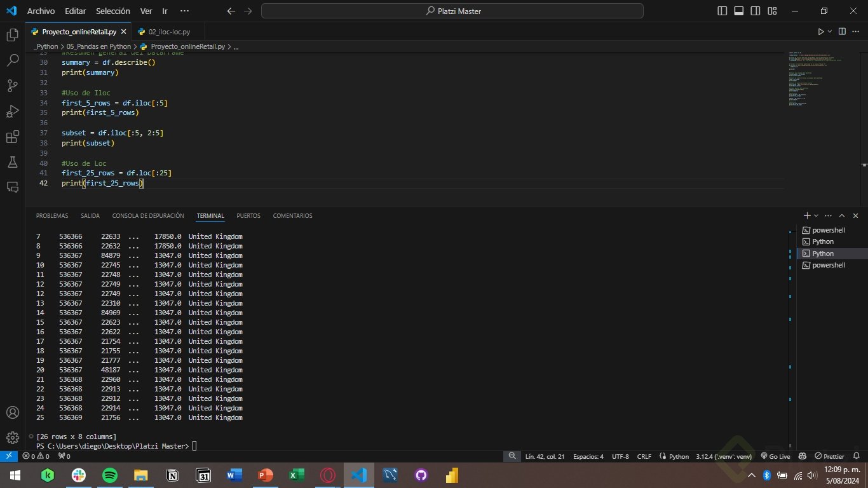868x488 pixels.
Task: Toggle Go Live server in status bar
Action: (x=775, y=456)
